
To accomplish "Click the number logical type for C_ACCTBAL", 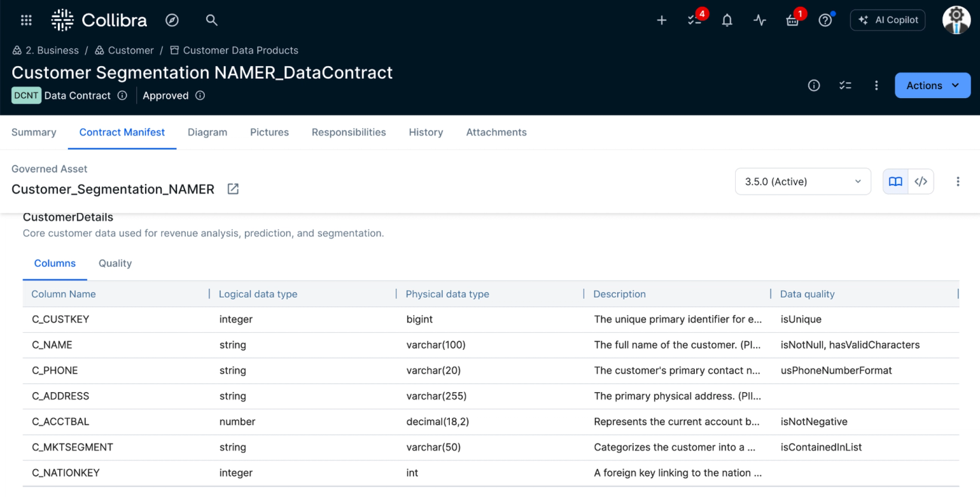I will click(x=238, y=421).
